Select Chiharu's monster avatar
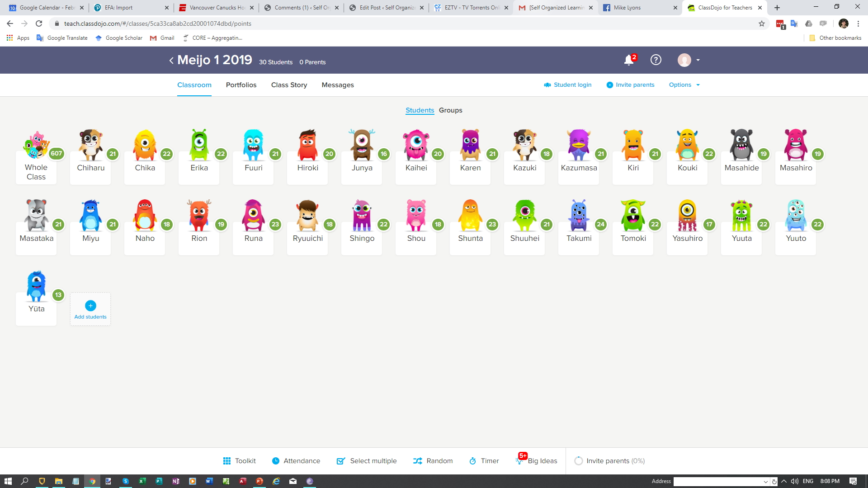 tap(90, 145)
